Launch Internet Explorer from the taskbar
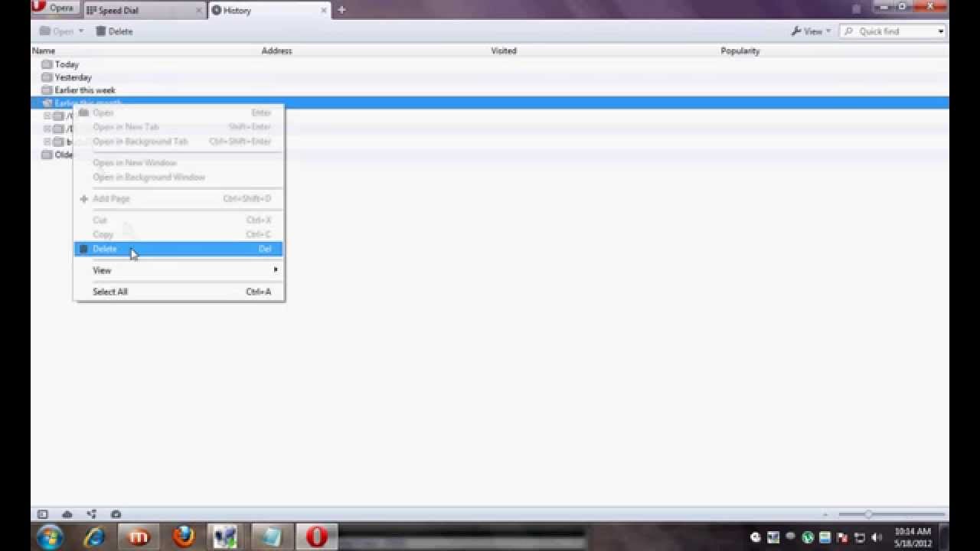 (95, 537)
